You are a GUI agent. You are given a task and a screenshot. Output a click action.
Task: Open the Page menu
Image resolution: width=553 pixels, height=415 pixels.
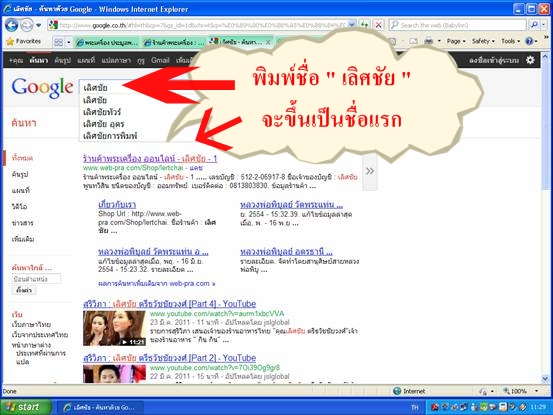[x=456, y=41]
